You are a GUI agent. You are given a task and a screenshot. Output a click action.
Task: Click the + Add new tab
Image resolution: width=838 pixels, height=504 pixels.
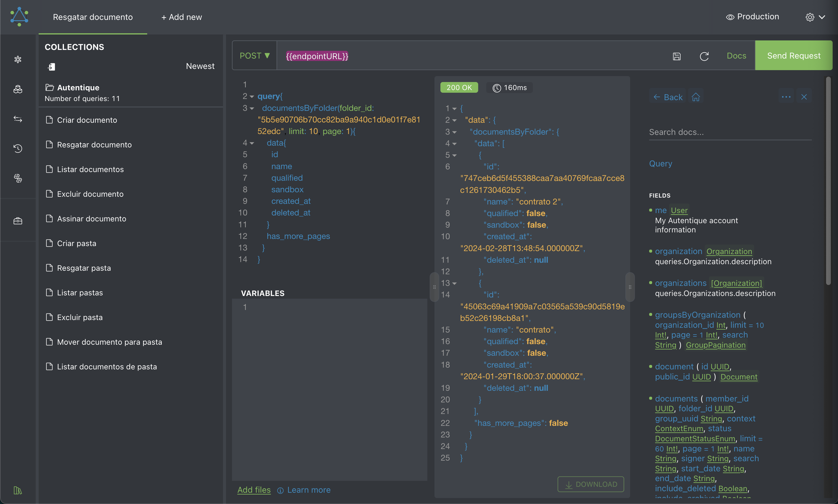point(181,17)
